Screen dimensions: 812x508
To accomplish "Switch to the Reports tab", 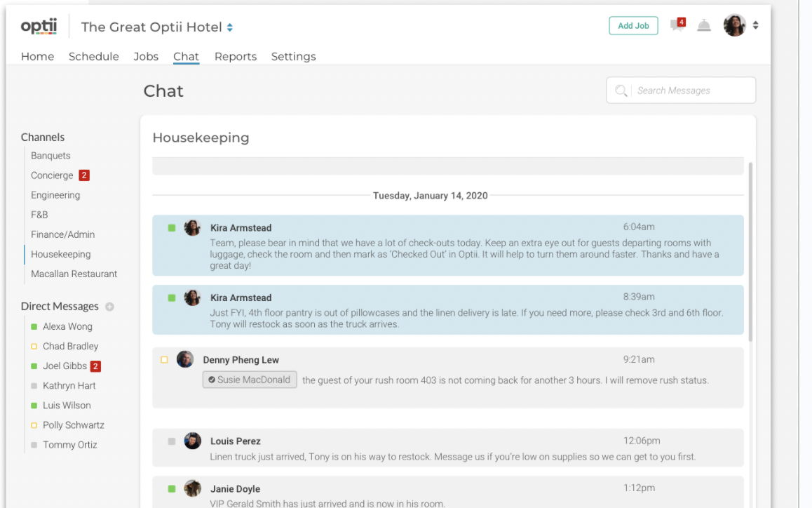I will tap(236, 57).
